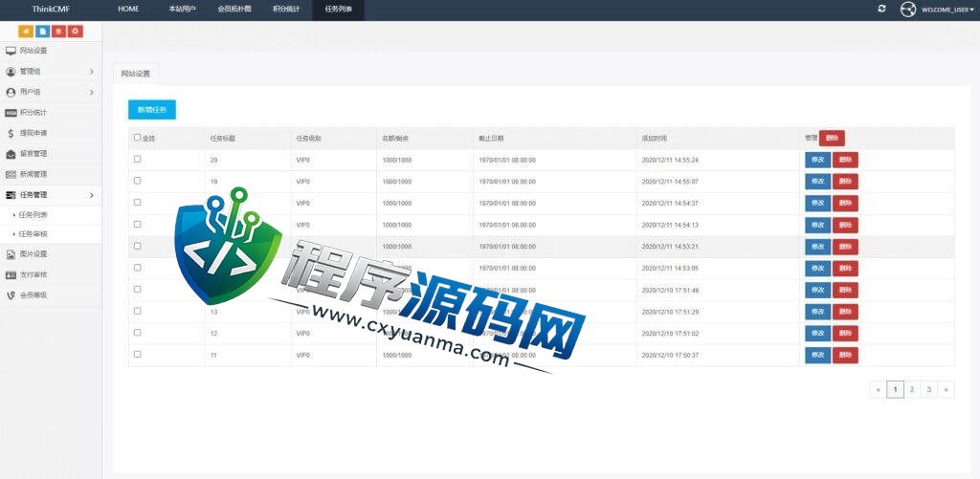The height and width of the screenshot is (479, 980).
Task: Click the 任务标题 cell reading 20
Action: 213,161
